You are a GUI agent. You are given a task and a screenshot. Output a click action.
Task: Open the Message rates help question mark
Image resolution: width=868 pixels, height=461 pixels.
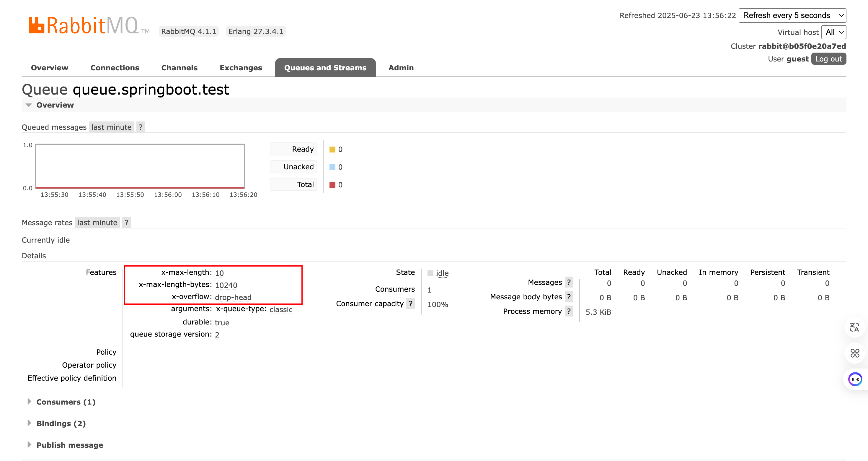pyautogui.click(x=126, y=223)
